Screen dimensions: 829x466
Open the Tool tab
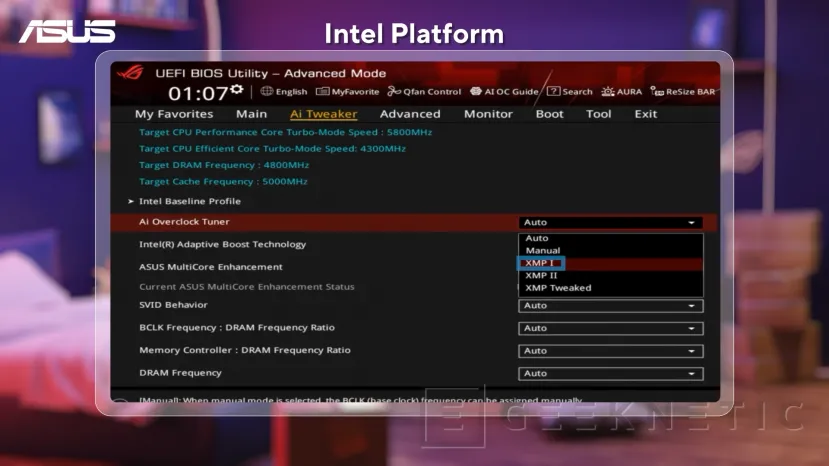coord(598,114)
